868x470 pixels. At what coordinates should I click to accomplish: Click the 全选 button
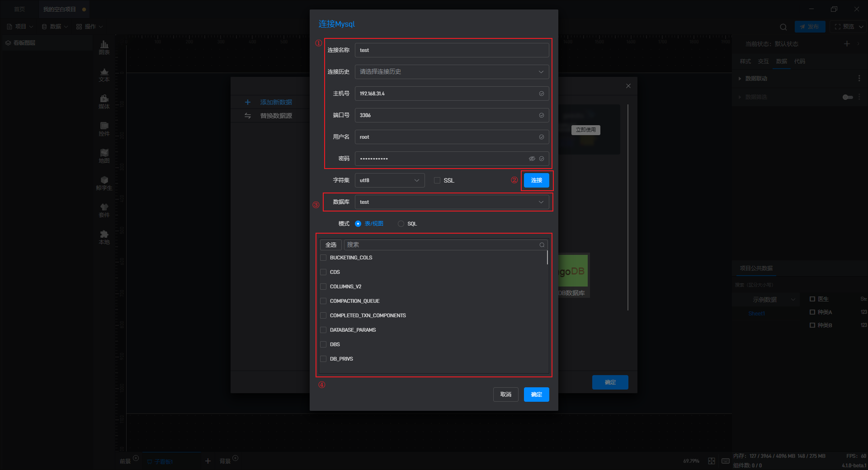coord(331,245)
